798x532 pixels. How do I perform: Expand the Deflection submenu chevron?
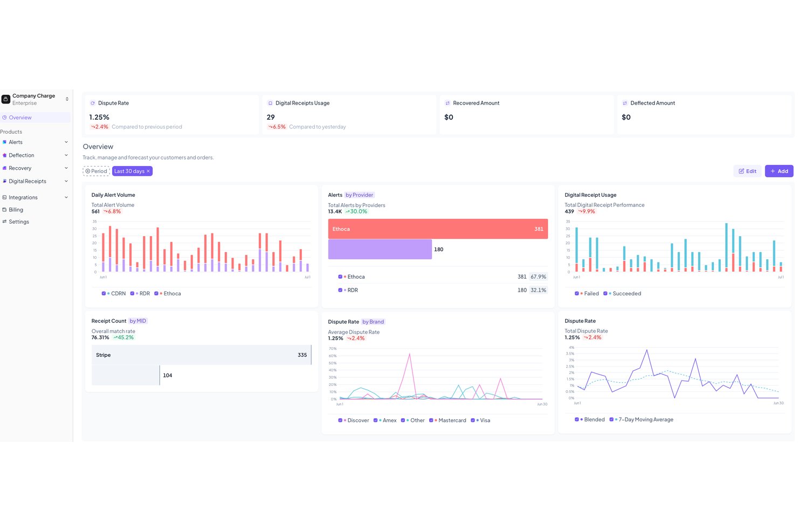tap(66, 155)
